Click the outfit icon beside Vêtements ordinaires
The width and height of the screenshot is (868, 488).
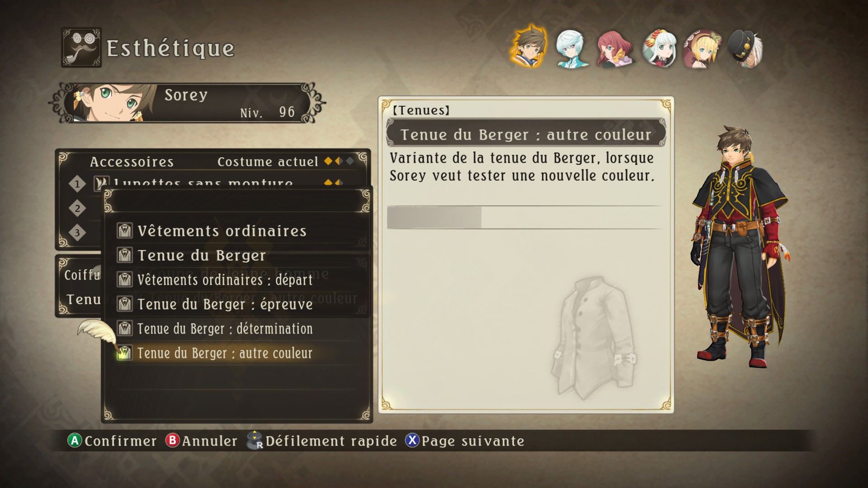point(125,231)
